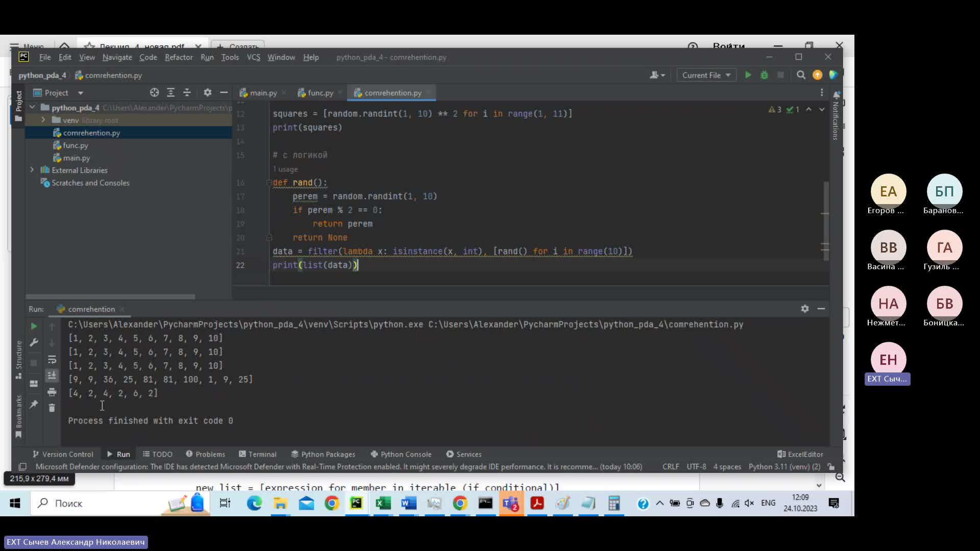Click the editor vertical scrollbar
Screen dimensions: 980x551
point(825,221)
